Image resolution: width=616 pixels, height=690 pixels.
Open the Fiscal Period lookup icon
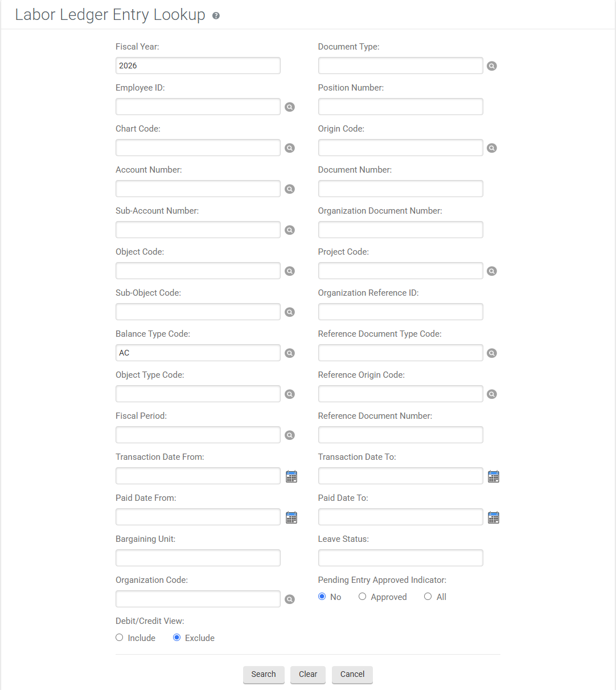pyautogui.click(x=290, y=435)
